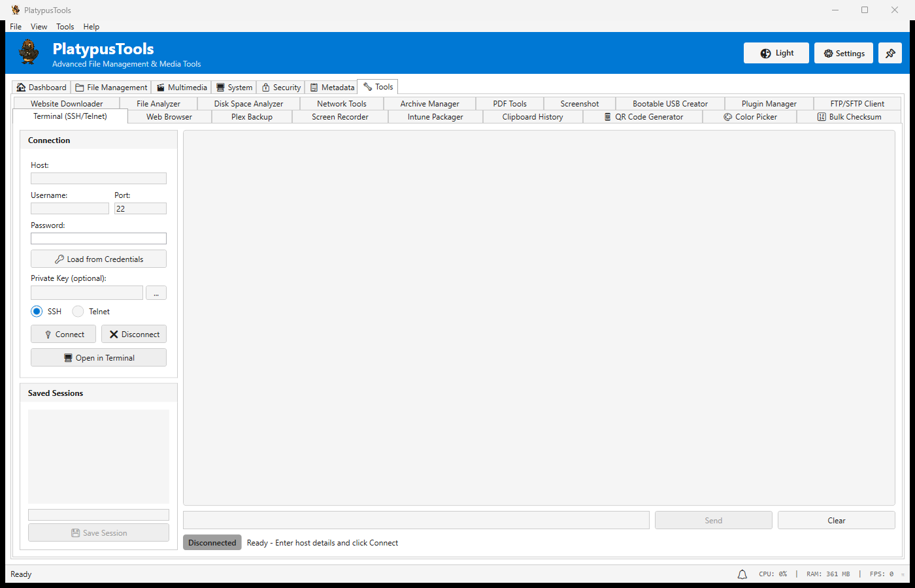Click Load from Credentials key button

99,259
